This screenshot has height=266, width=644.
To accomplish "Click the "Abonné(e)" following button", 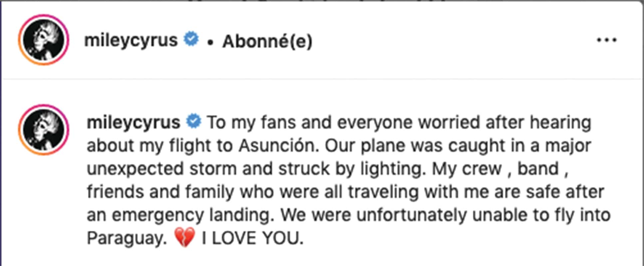I will point(267,42).
